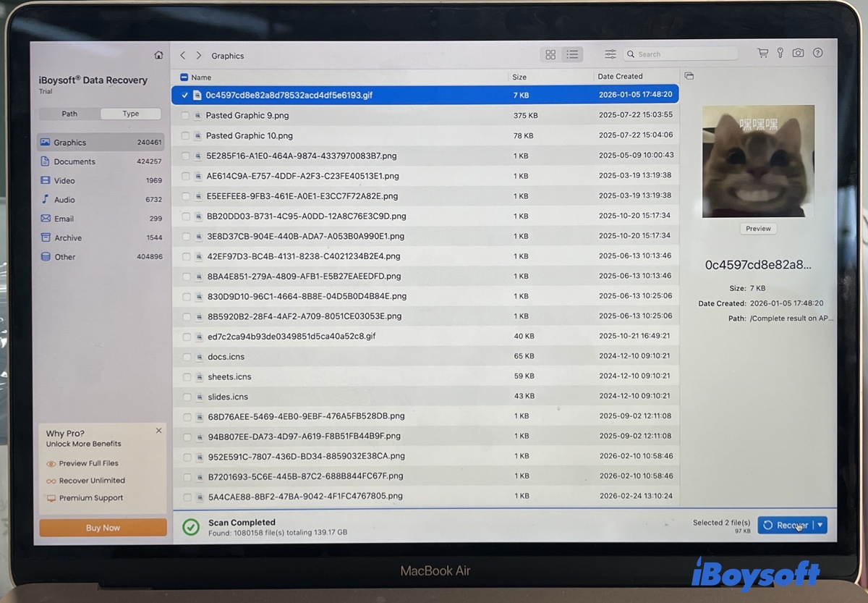Check the box for Pasted Graphic 9.png
This screenshot has width=868, height=603.
coord(187,114)
